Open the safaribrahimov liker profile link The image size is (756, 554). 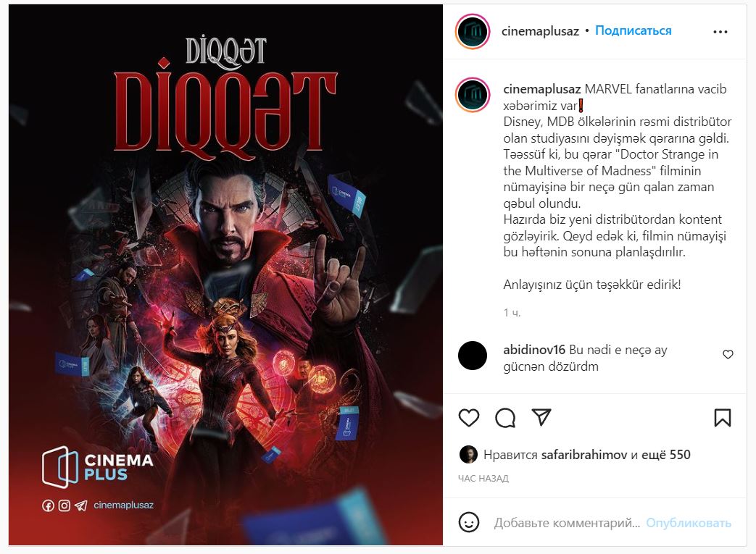tap(584, 455)
